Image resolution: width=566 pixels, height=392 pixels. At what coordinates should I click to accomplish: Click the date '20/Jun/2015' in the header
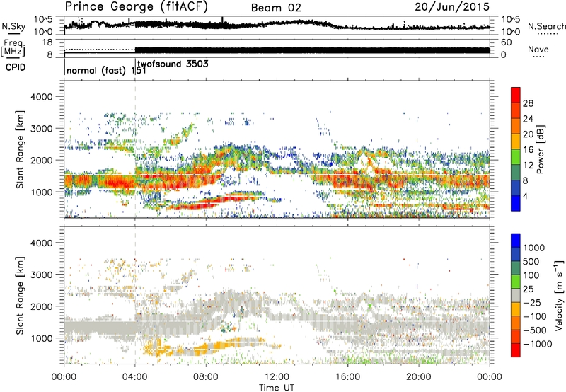tap(452, 6)
